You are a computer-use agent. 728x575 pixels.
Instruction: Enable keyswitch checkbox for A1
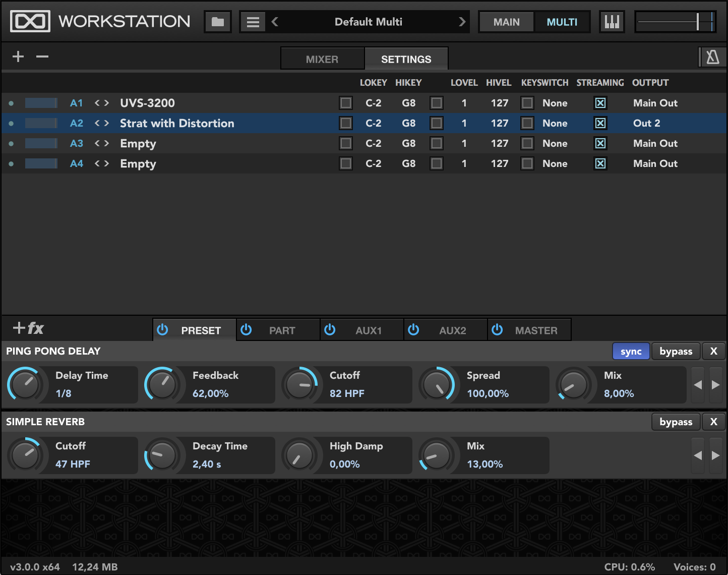click(527, 103)
